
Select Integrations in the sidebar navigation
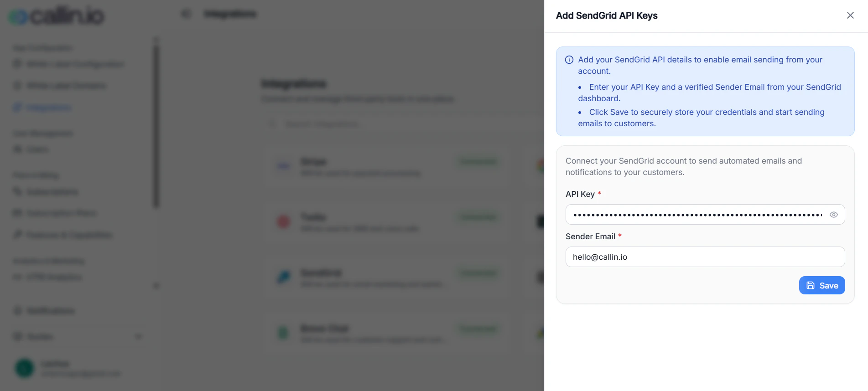pyautogui.click(x=17, y=107)
